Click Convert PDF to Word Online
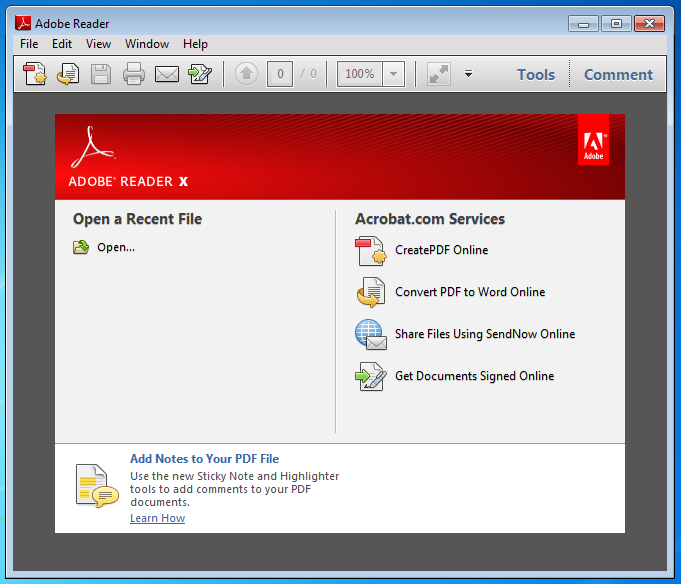 (470, 292)
